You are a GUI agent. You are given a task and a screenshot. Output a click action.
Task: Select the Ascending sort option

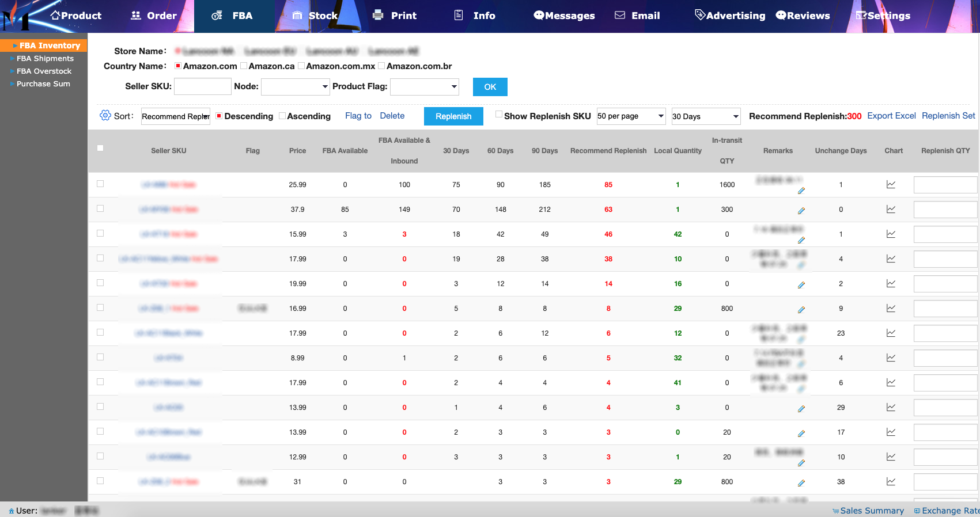tap(282, 116)
